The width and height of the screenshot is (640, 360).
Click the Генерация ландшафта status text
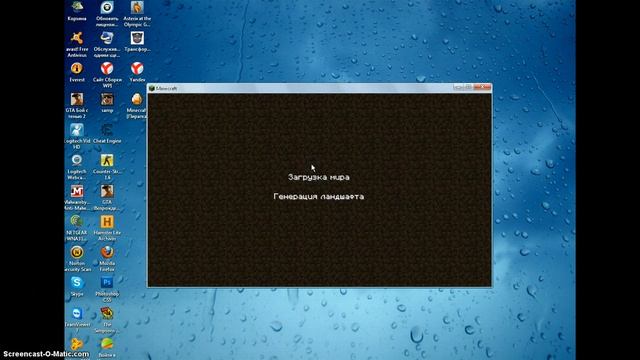(x=319, y=197)
